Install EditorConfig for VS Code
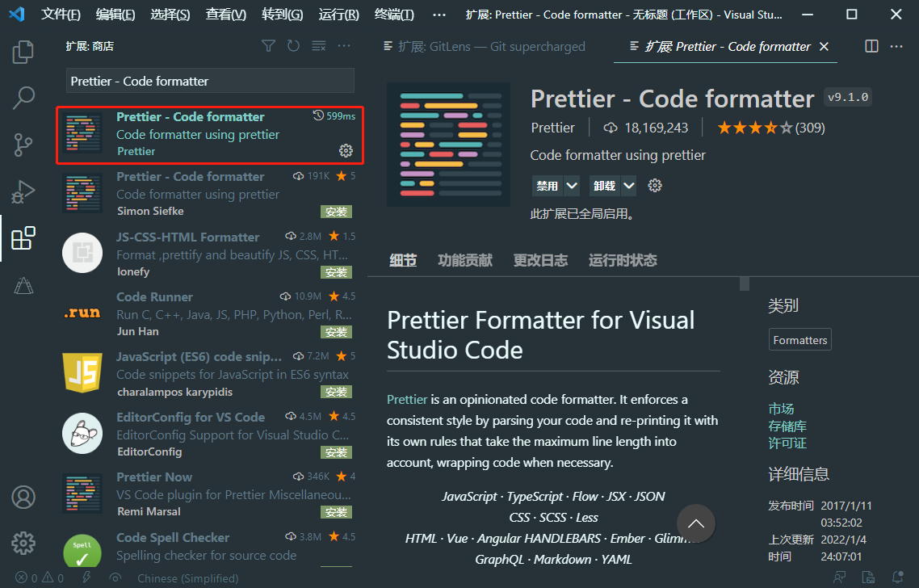Viewport: 919px width, 588px height. point(337,452)
